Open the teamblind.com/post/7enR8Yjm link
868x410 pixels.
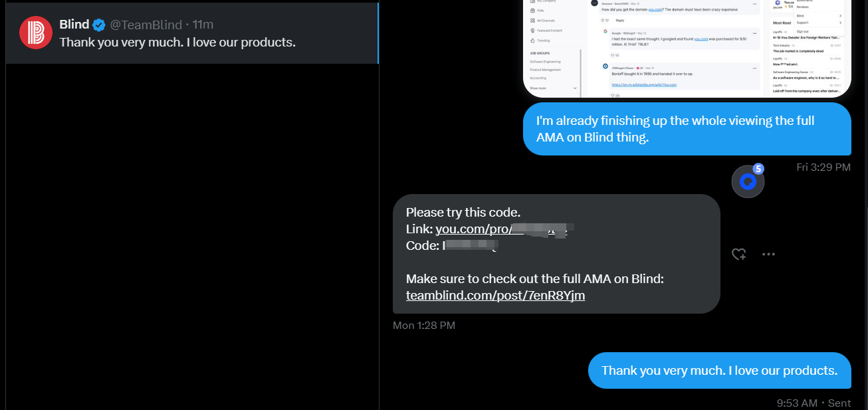[495, 296]
